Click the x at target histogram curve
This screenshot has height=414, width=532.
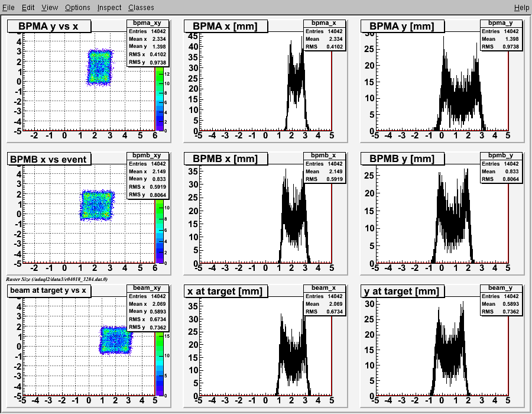click(x=293, y=356)
